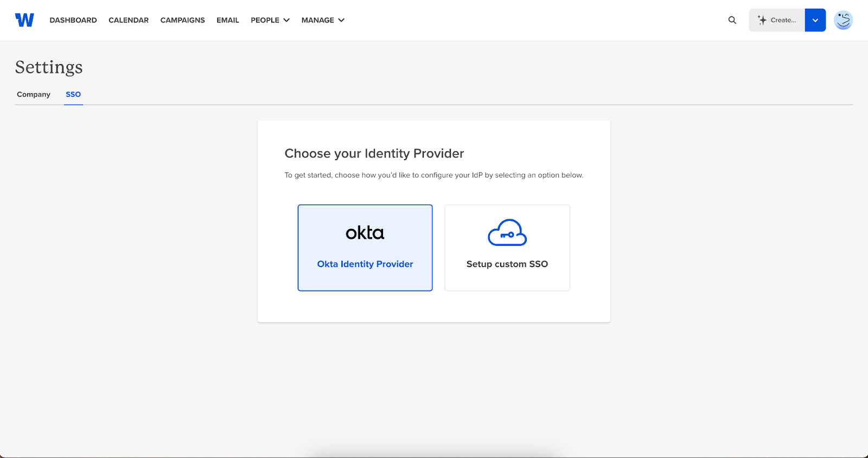The width and height of the screenshot is (868, 458).
Task: Switch to the Company tab
Action: tap(34, 94)
